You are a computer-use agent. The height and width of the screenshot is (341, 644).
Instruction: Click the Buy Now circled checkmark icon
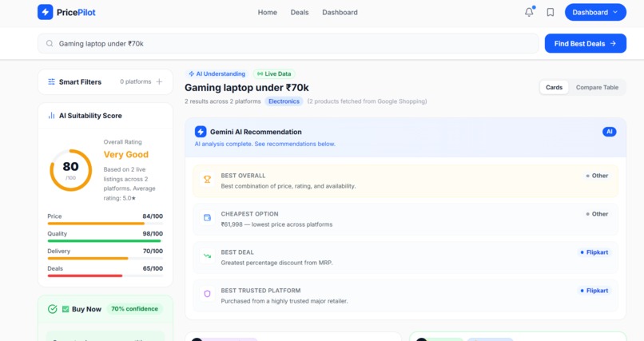(52, 309)
